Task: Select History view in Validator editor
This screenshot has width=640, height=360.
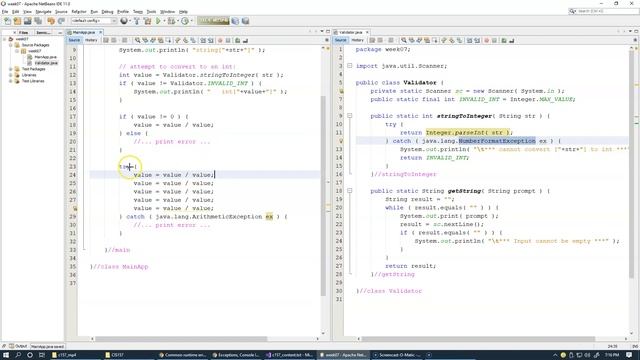Action: point(357,40)
